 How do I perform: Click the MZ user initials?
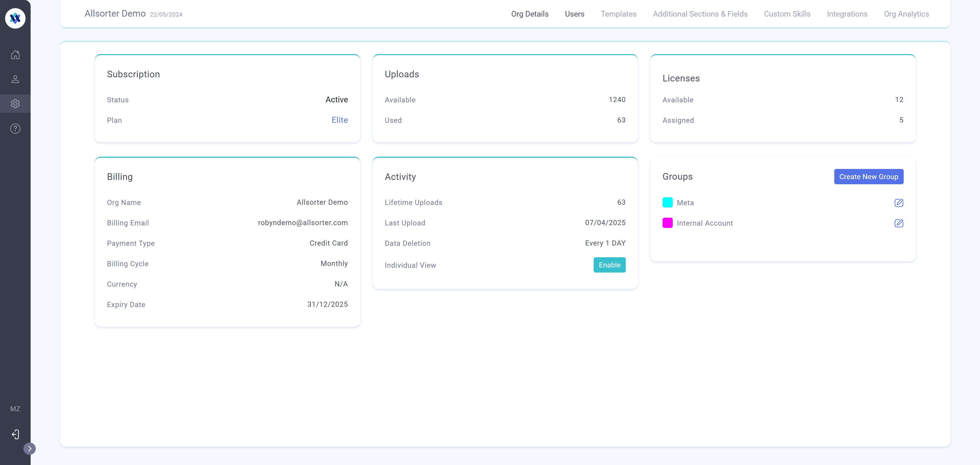15,409
